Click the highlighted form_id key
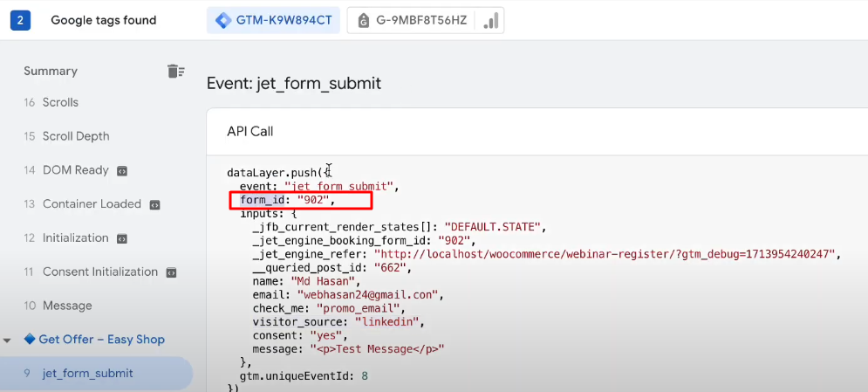 (x=262, y=200)
